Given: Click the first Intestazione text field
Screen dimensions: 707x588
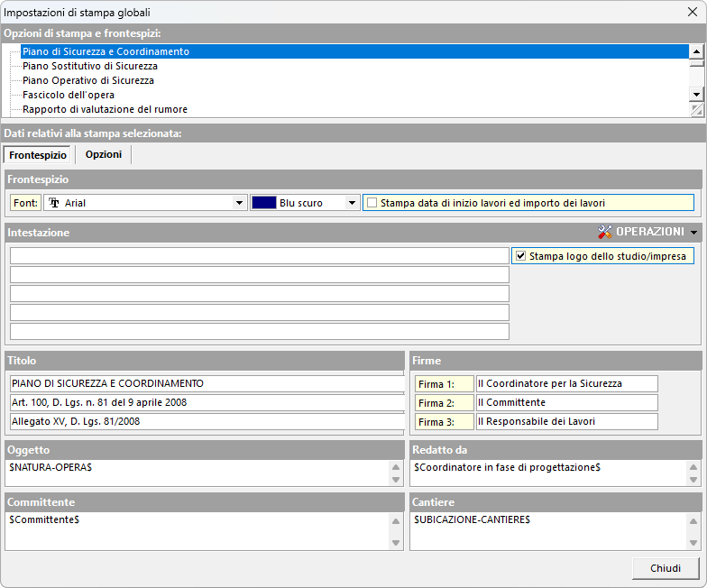Looking at the screenshot, I should 260,256.
